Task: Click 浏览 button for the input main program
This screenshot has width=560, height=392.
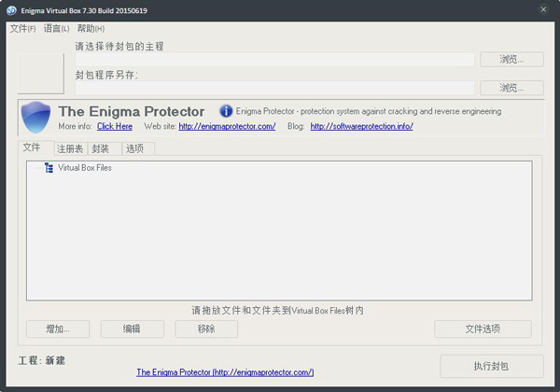Action: (511, 59)
